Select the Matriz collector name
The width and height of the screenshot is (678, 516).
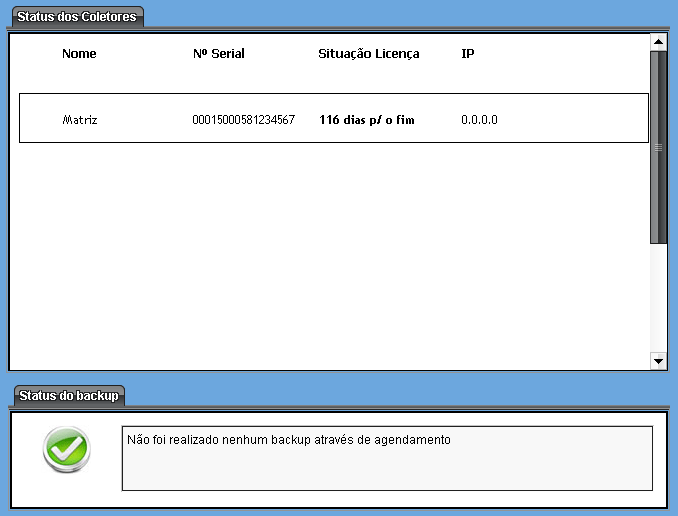pyautogui.click(x=80, y=120)
